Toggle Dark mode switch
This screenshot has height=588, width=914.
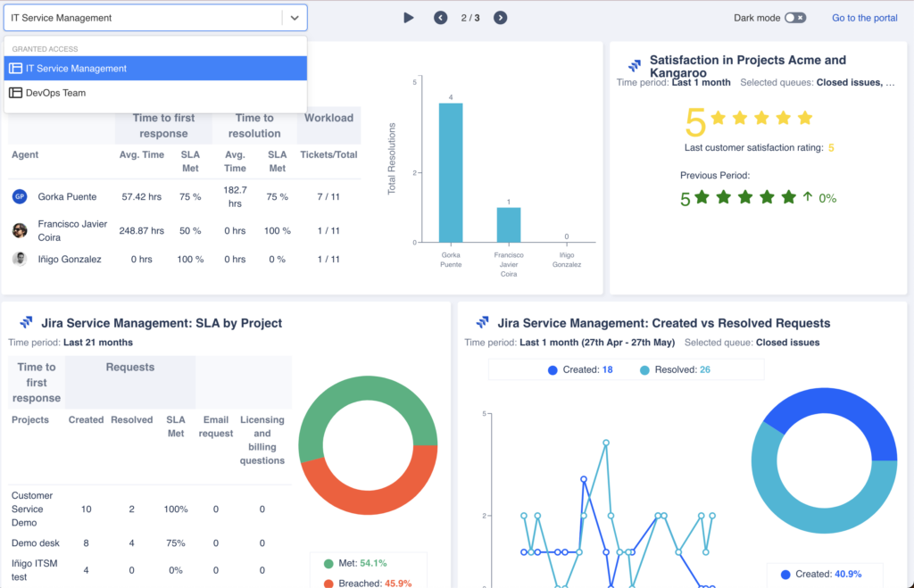(795, 18)
